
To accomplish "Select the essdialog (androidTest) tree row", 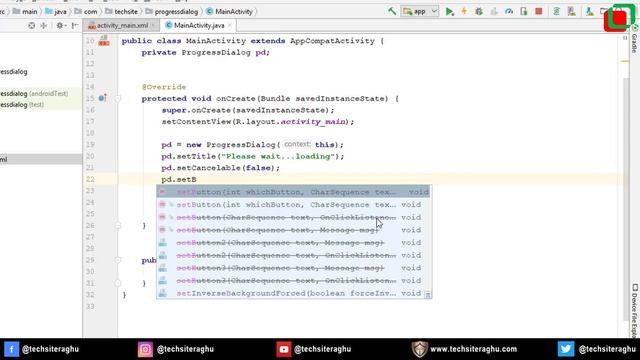I will (x=41, y=93).
